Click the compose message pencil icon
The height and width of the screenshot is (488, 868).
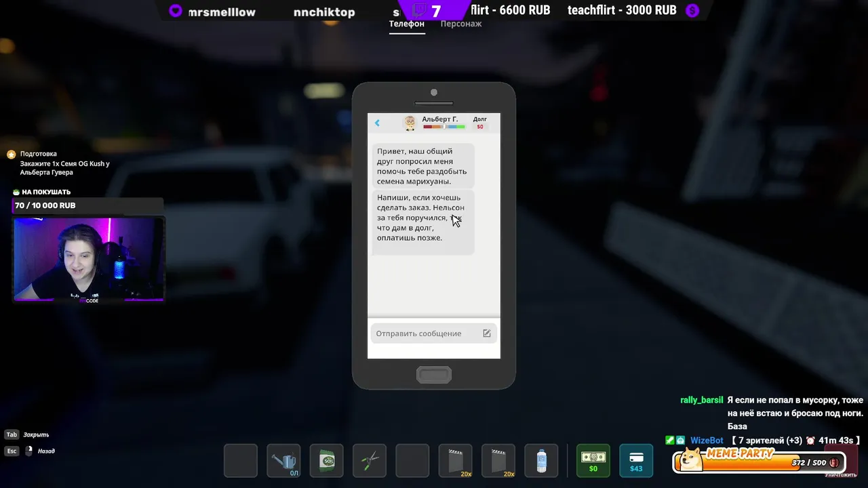487,333
